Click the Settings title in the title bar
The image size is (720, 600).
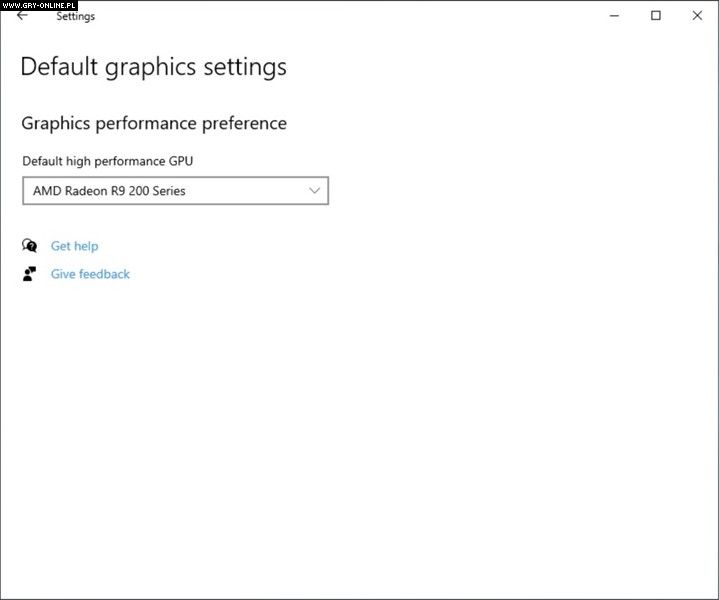pyautogui.click(x=75, y=16)
